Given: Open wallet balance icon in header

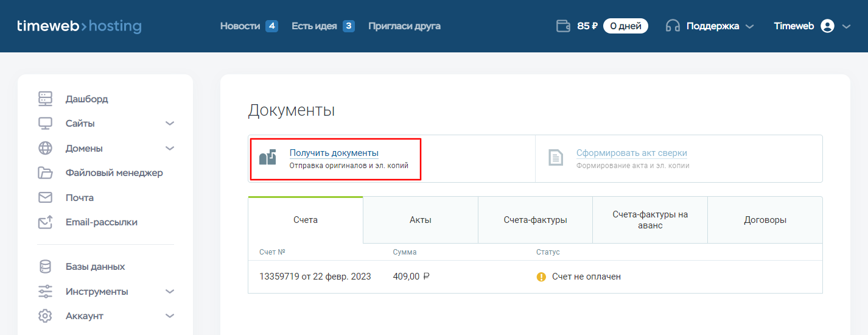Looking at the screenshot, I should pyautogui.click(x=563, y=26).
